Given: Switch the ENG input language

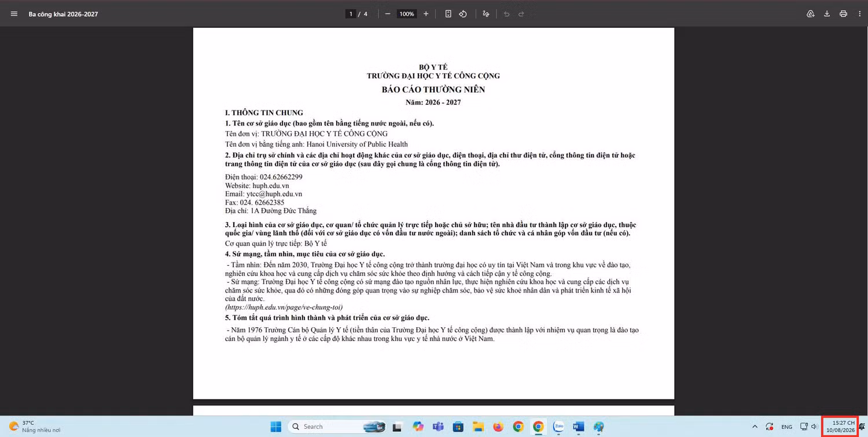Looking at the screenshot, I should coord(786,427).
